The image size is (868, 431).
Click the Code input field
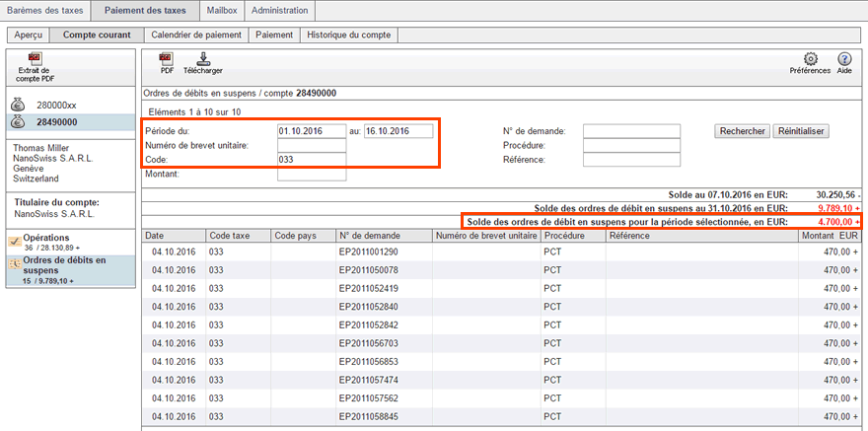tap(312, 160)
